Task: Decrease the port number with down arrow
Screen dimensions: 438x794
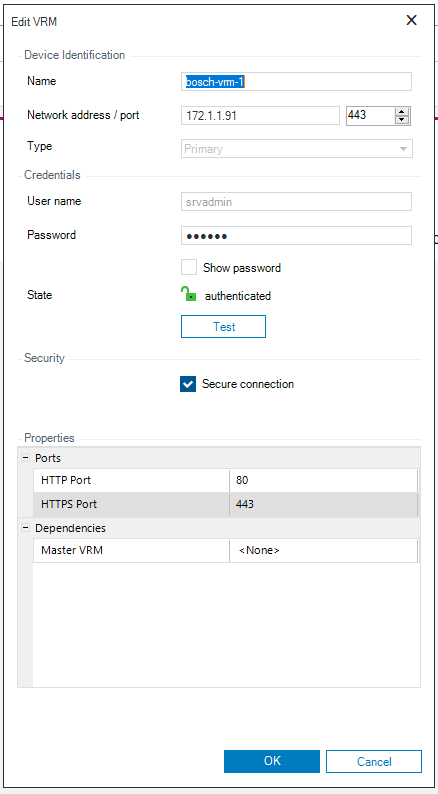Action: tap(402, 120)
